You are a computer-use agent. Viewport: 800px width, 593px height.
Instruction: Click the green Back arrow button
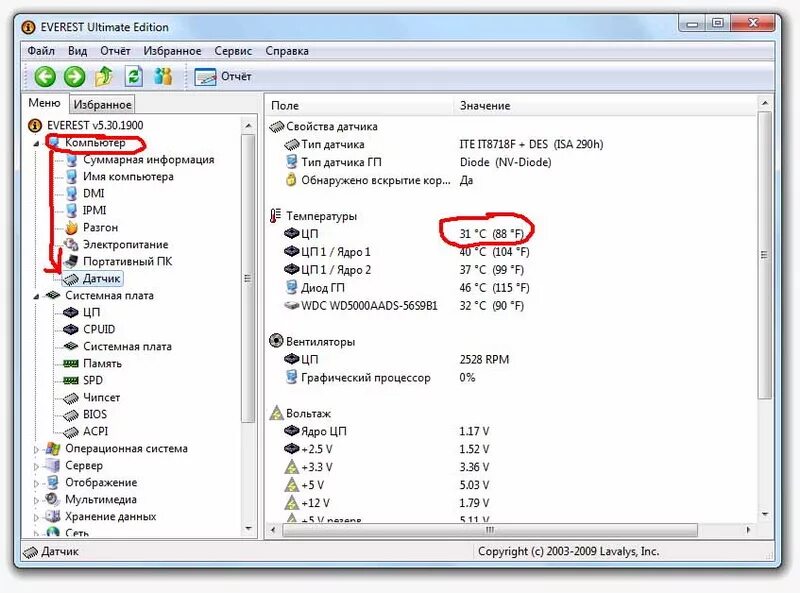45,77
